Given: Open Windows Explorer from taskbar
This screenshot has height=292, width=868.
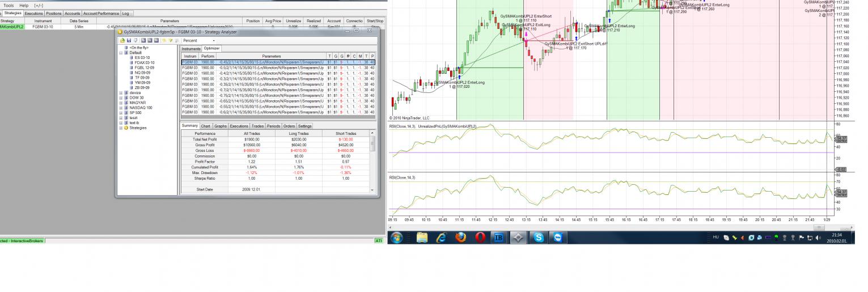Looking at the screenshot, I should coord(422,238).
